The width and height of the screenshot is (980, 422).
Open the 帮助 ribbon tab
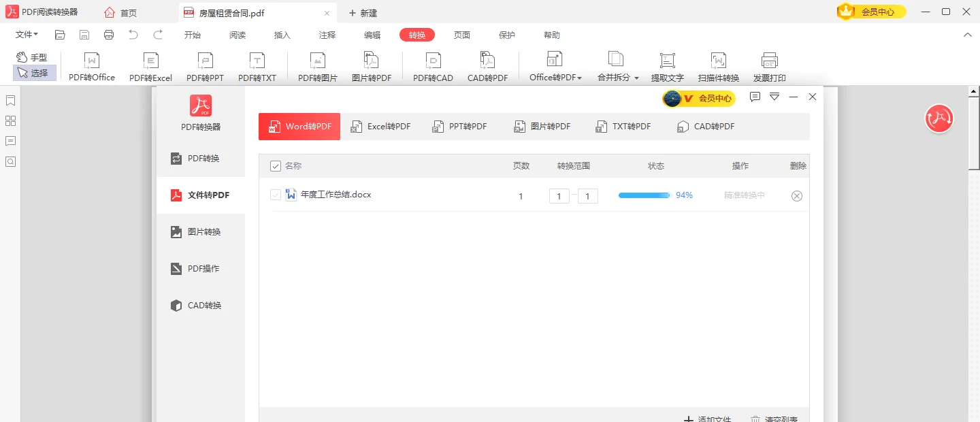[552, 35]
